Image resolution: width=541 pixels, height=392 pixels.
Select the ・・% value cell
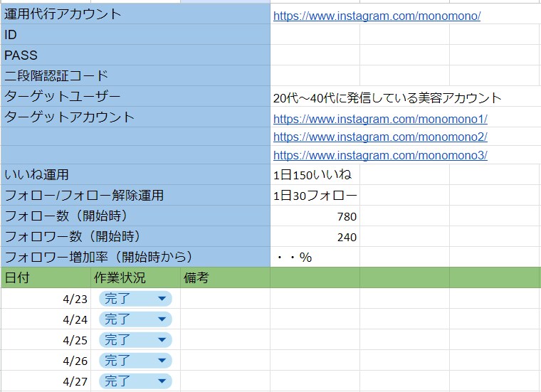click(x=315, y=257)
